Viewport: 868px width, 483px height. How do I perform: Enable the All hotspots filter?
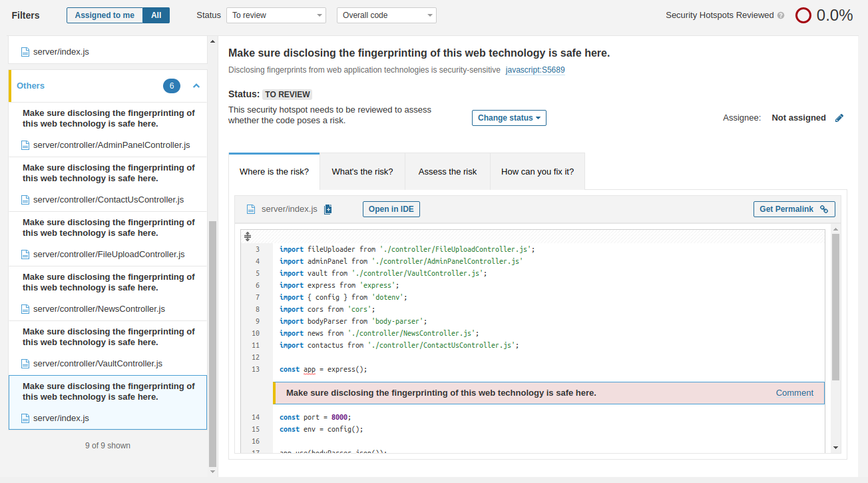click(156, 14)
